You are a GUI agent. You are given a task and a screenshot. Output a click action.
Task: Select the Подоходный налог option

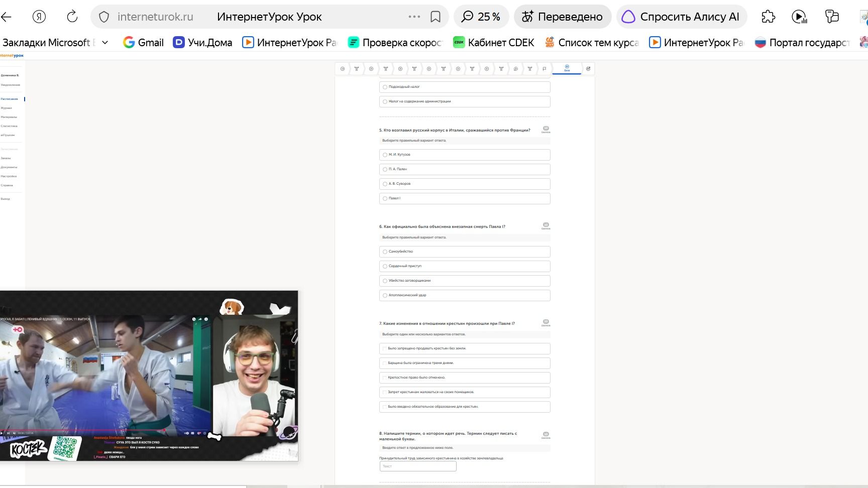(465, 87)
